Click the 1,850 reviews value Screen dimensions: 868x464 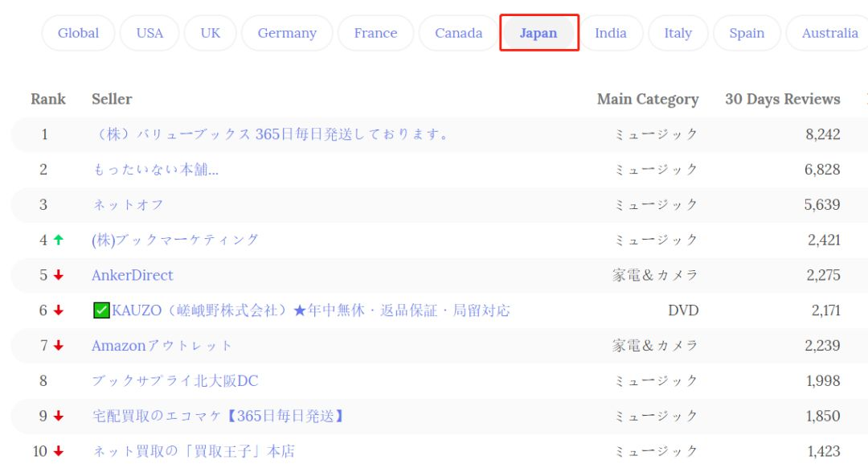[x=823, y=416]
